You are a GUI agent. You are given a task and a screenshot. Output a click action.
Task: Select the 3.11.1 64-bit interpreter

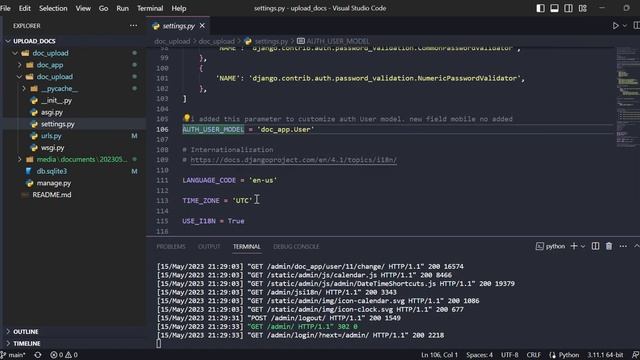[x=605, y=355]
